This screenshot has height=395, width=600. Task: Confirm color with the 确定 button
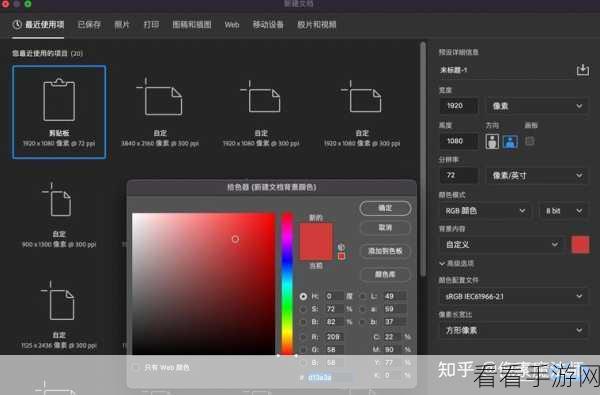click(x=385, y=208)
